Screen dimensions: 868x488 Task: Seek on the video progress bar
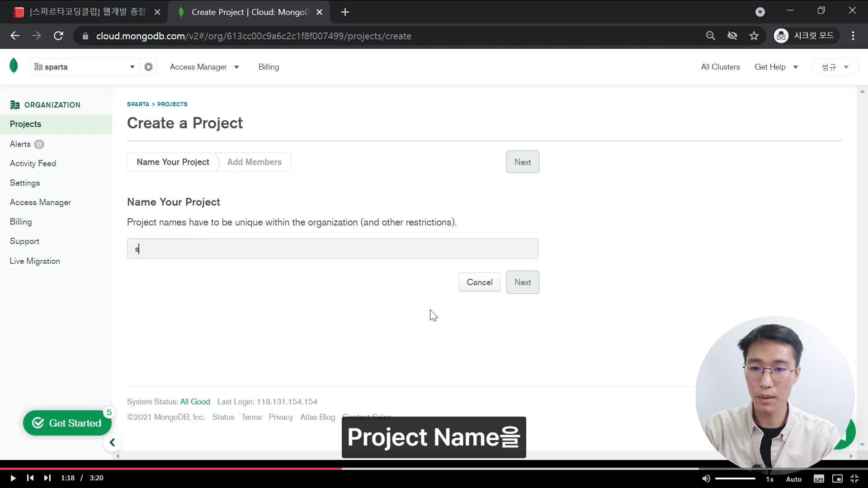[x=434, y=469]
